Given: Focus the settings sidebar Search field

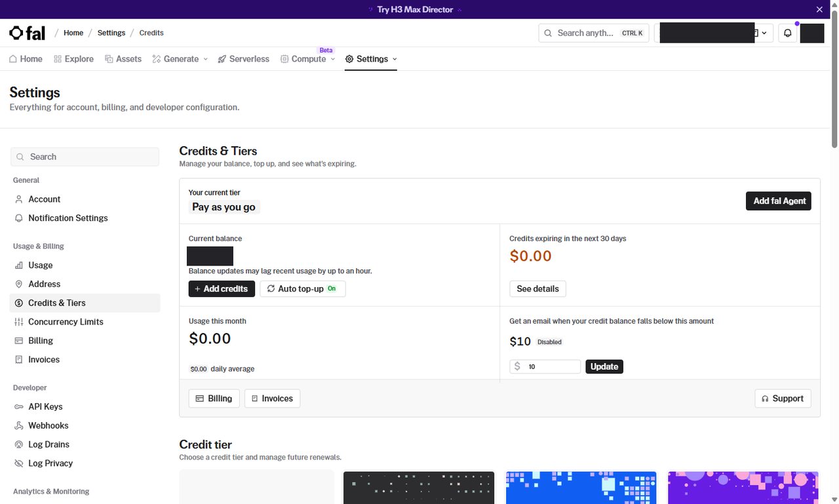Looking at the screenshot, I should click(x=85, y=157).
